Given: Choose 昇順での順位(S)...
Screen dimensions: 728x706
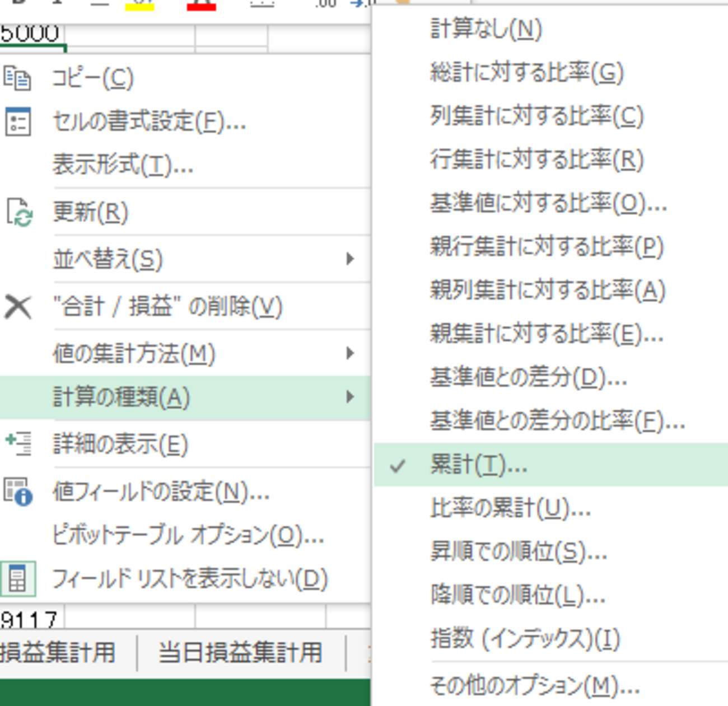Looking at the screenshot, I should coord(551,551).
